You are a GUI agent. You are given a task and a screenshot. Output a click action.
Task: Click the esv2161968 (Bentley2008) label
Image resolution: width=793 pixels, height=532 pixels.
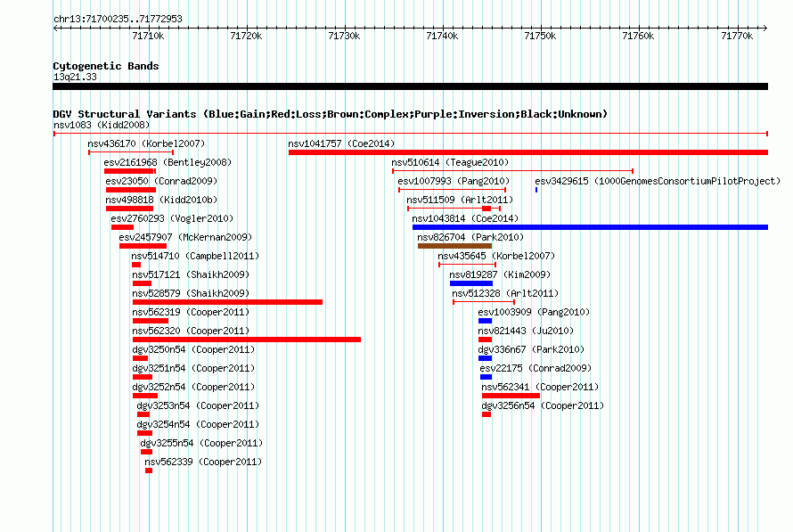click(168, 162)
